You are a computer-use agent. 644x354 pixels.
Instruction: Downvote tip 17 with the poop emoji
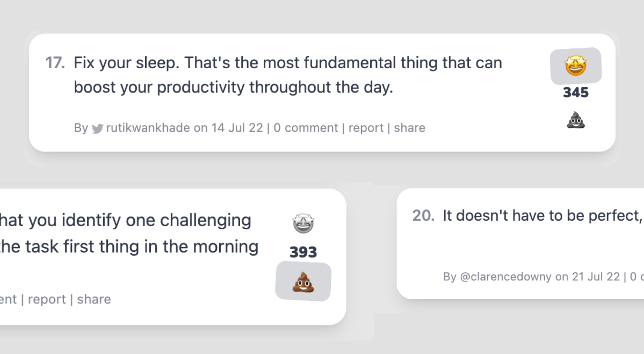[576, 120]
